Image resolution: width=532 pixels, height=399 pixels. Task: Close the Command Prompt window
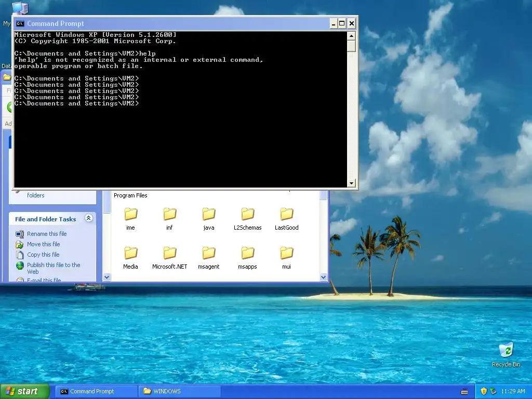coord(352,23)
